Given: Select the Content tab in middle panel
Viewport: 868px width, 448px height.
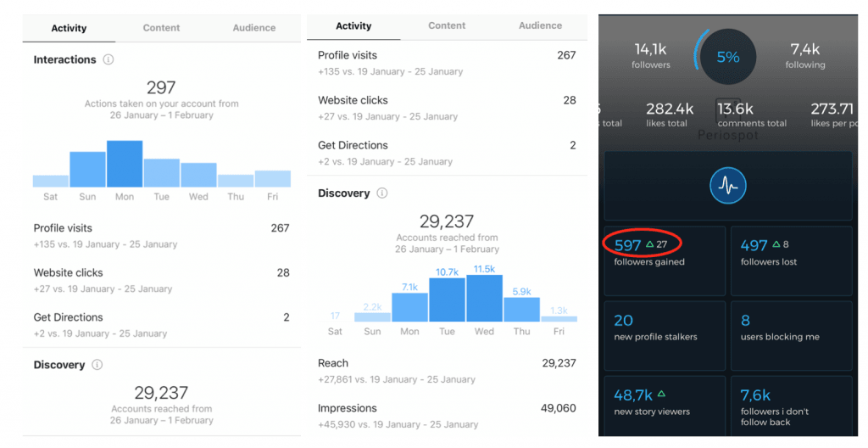Looking at the screenshot, I should 447,25.
